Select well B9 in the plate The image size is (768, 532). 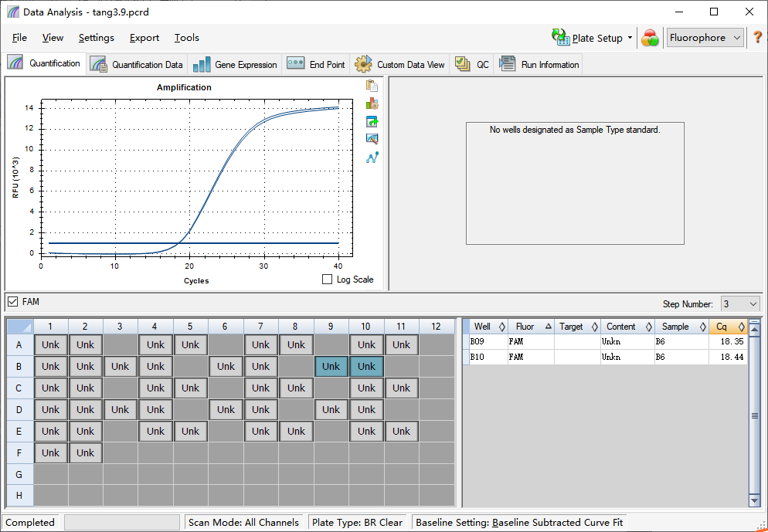tap(331, 366)
